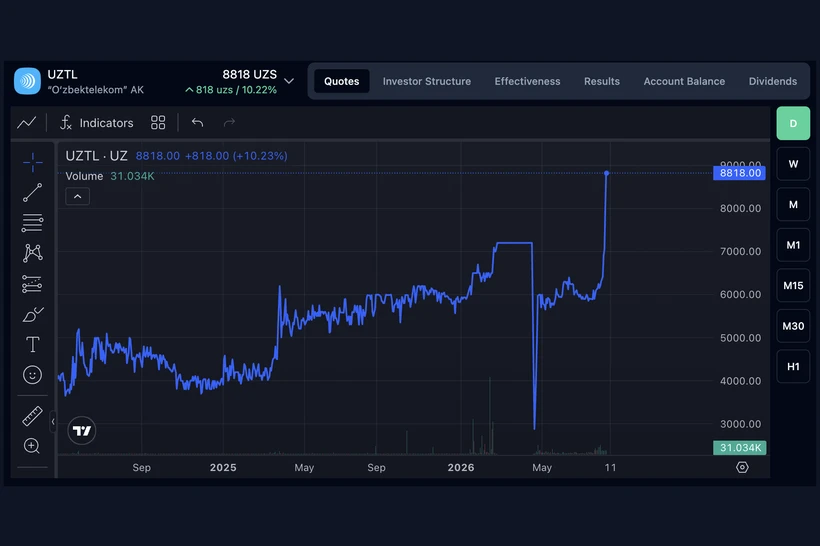The height and width of the screenshot is (546, 820).
Task: Select the D daily timeframe
Action: [793, 123]
